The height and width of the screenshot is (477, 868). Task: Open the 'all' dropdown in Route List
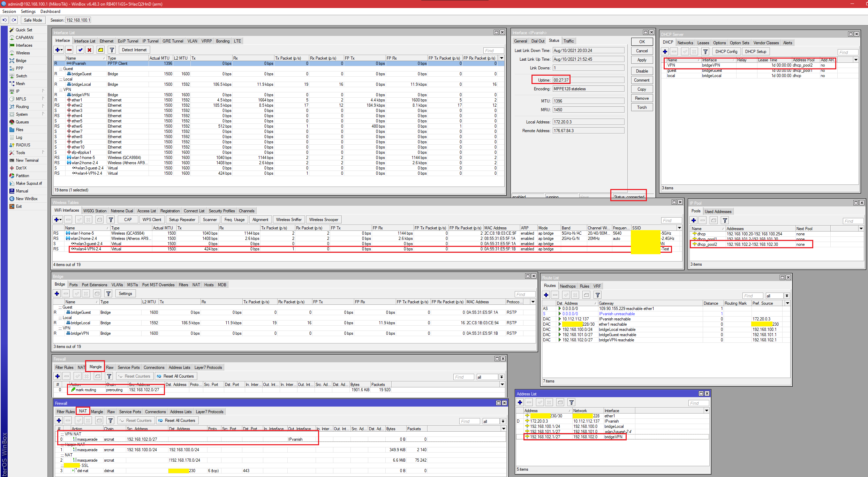pos(787,296)
